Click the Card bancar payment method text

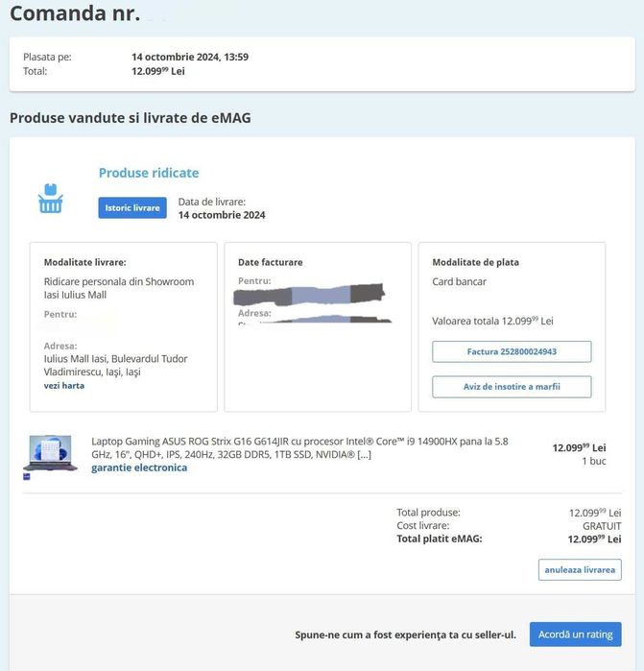point(459,281)
